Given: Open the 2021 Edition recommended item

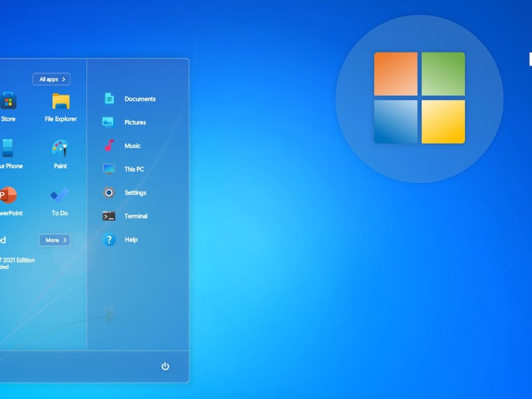Looking at the screenshot, I should [x=17, y=263].
